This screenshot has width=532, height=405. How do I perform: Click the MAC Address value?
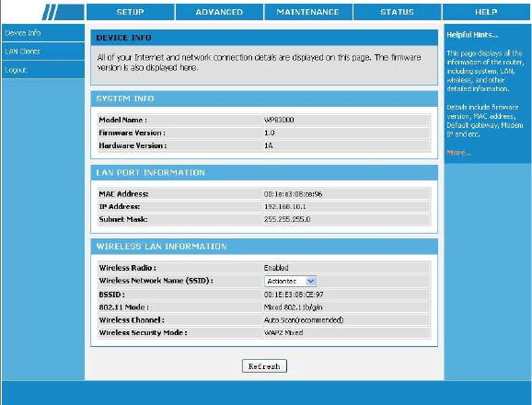293,194
